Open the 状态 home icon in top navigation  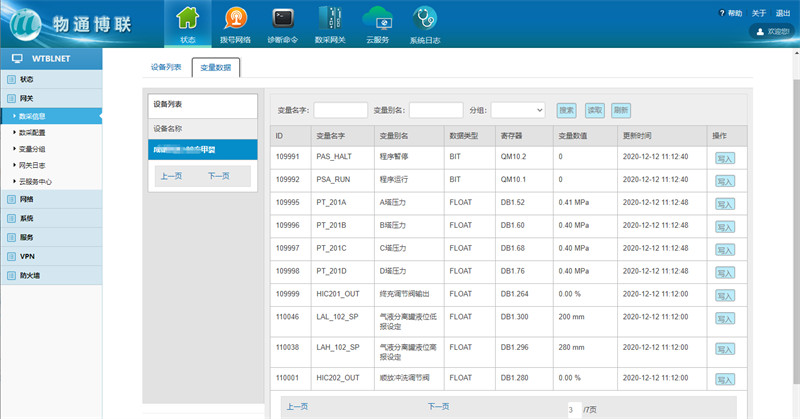[188, 19]
